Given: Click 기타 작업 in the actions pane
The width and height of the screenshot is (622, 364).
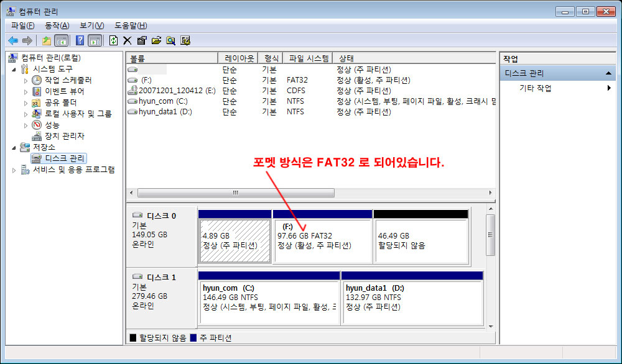Looking at the screenshot, I should (535, 88).
